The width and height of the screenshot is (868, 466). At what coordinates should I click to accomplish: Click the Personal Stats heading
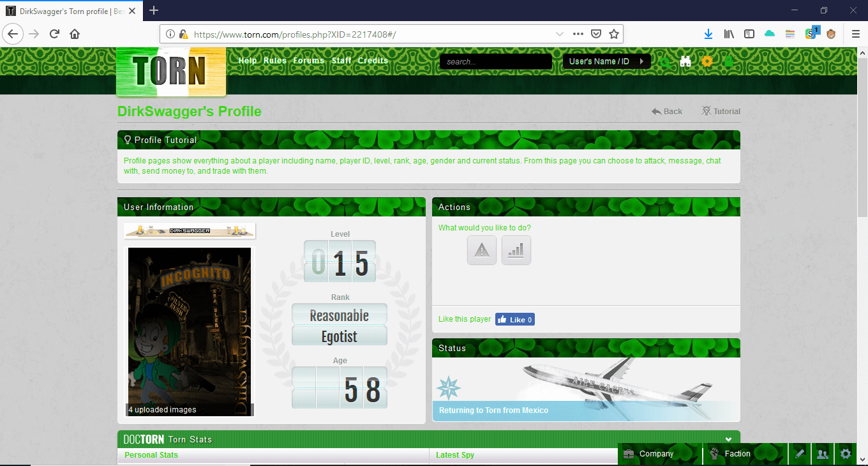pyautogui.click(x=151, y=455)
